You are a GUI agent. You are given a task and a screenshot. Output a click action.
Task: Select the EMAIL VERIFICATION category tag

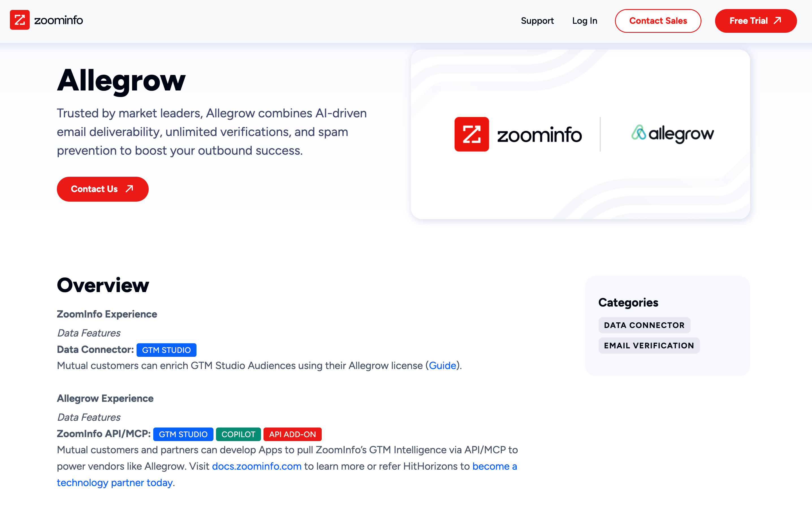point(649,345)
